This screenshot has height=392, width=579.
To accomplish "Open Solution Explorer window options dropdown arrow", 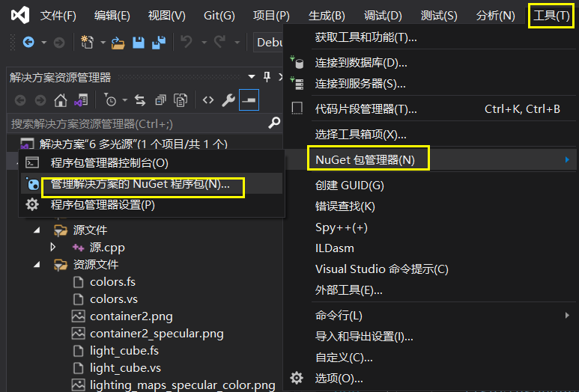I will coord(252,77).
